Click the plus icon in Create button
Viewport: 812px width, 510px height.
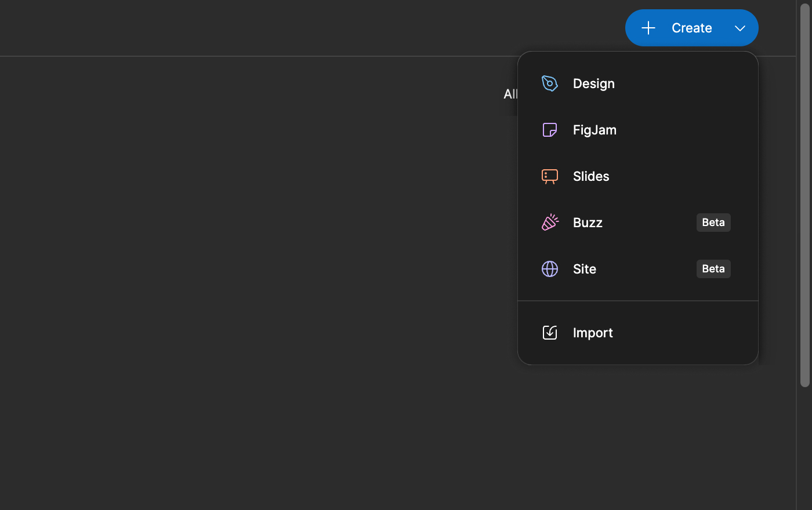[x=648, y=28]
